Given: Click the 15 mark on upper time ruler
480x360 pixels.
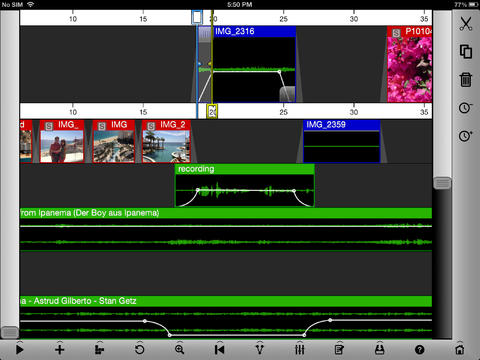Looking at the screenshot, I should point(143,19).
